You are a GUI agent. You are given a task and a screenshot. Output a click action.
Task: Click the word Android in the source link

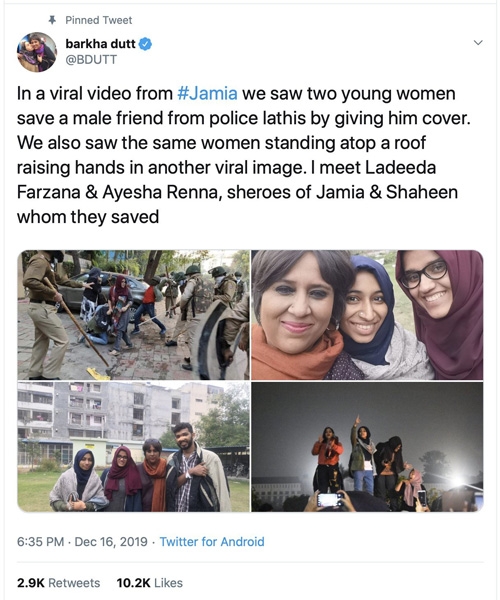coord(242,541)
